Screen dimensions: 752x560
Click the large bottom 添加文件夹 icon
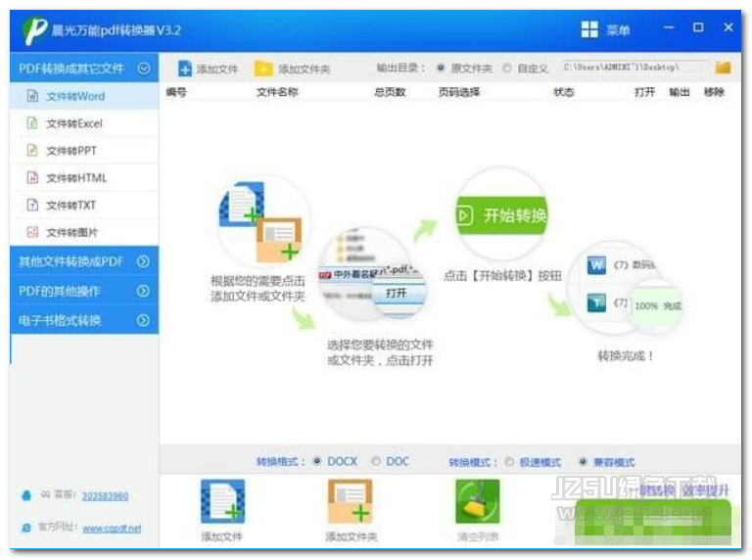pos(351,501)
